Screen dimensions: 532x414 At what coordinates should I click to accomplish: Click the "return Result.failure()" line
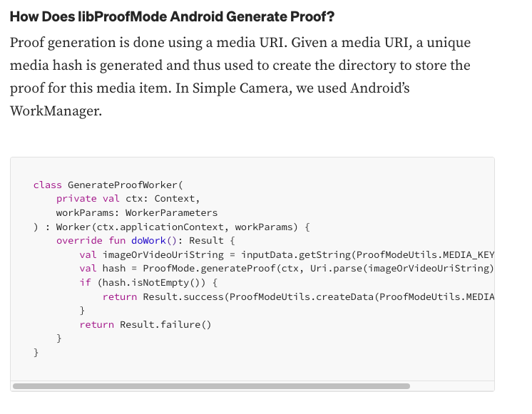pyautogui.click(x=145, y=324)
